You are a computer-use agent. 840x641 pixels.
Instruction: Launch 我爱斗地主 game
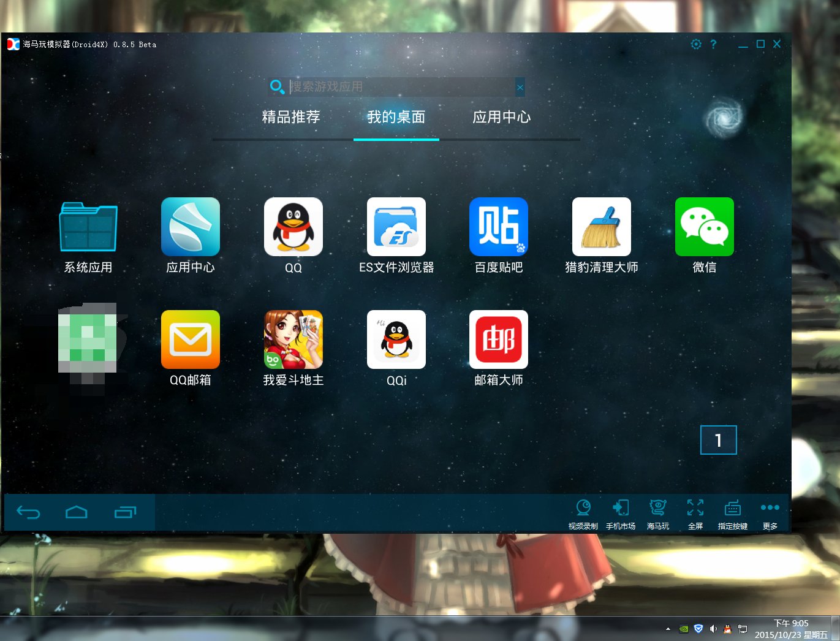click(x=293, y=339)
